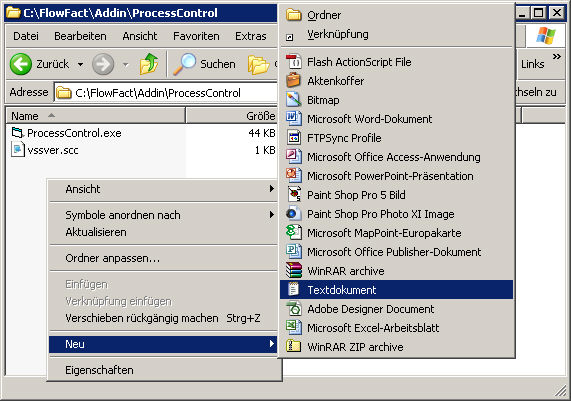
Task: Click the Bitmap paintbrush icon
Action: (294, 100)
